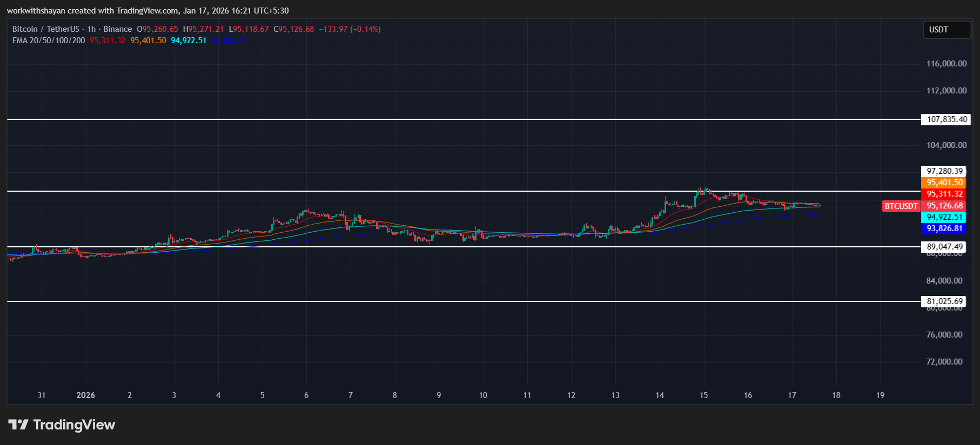The height and width of the screenshot is (445, 980).
Task: Click date 19 on the time axis
Action: point(880,395)
